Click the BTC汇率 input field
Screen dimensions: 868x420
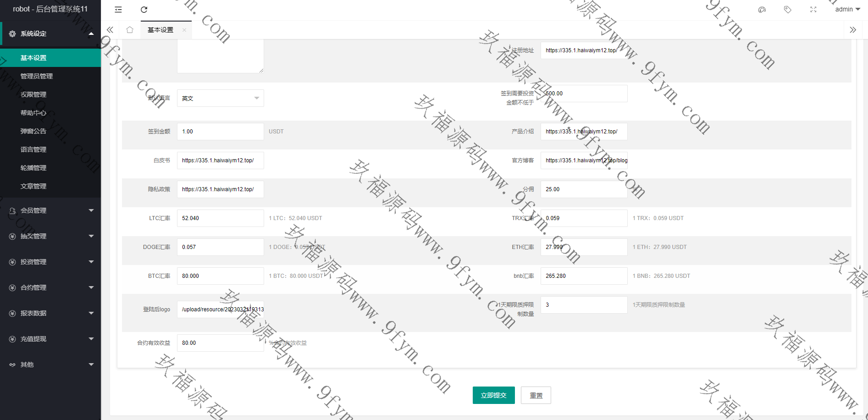(220, 276)
